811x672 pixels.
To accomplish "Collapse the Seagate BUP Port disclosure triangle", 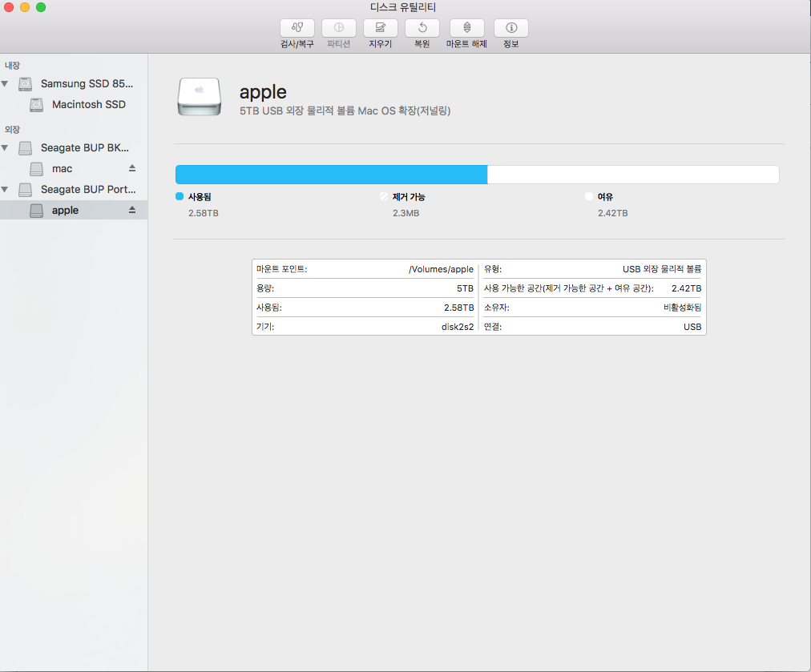I will pyautogui.click(x=6, y=190).
